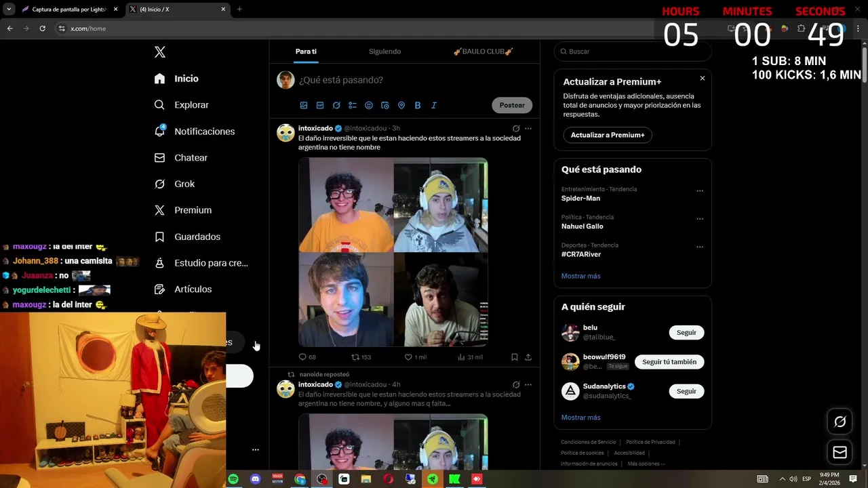868x488 pixels.
Task: Click the Buscar search box
Action: [633, 52]
